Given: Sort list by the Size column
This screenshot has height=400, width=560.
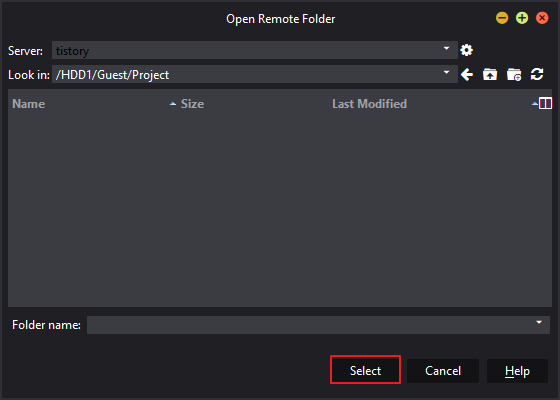Looking at the screenshot, I should point(192,104).
